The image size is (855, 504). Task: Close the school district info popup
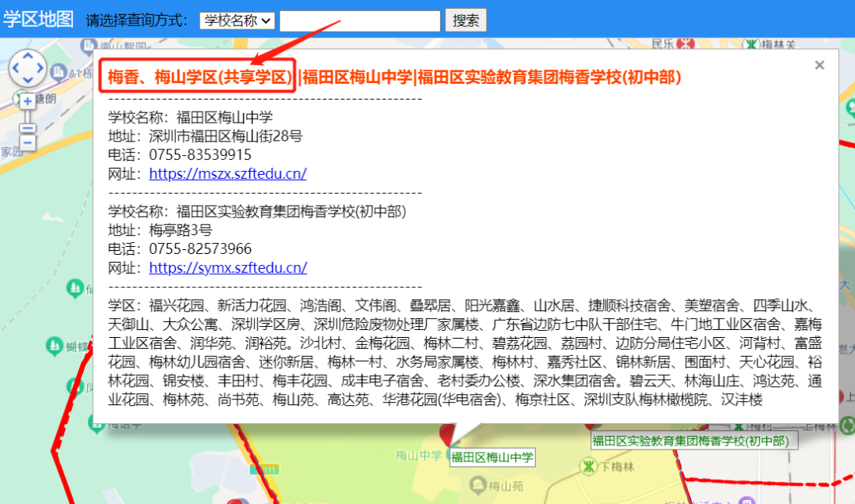(819, 66)
